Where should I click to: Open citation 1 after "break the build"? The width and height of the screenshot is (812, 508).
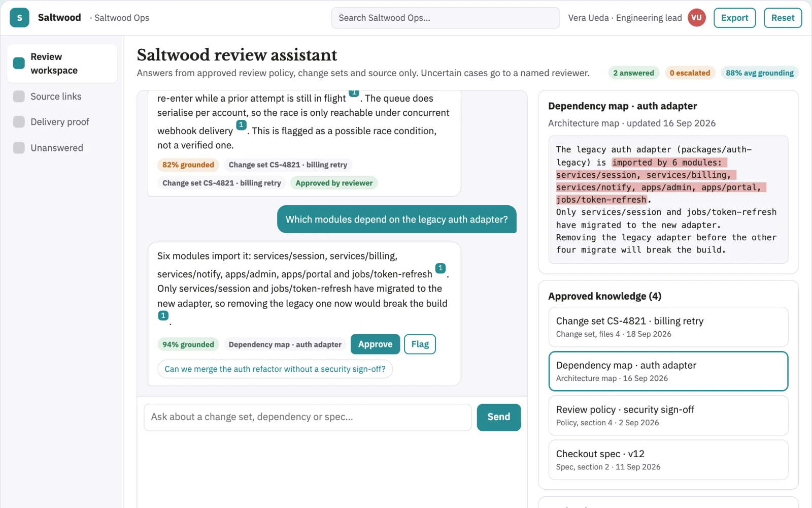pyautogui.click(x=163, y=315)
